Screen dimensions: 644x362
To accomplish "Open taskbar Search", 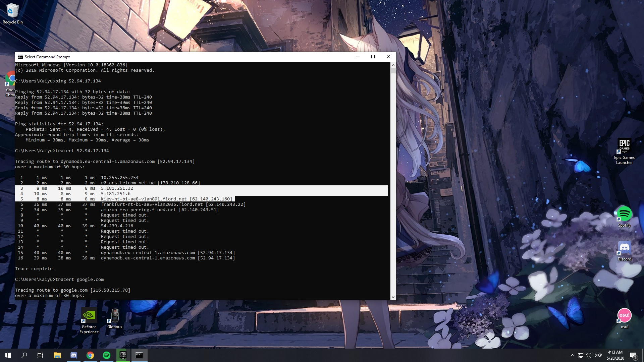I will (x=24, y=355).
